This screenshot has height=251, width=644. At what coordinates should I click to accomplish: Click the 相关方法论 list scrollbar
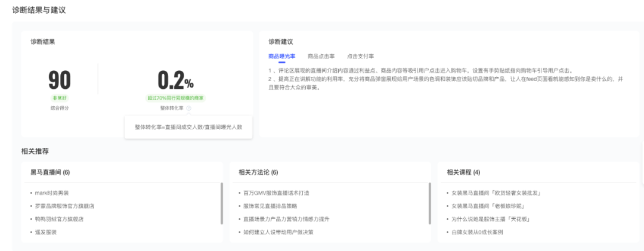click(430, 203)
